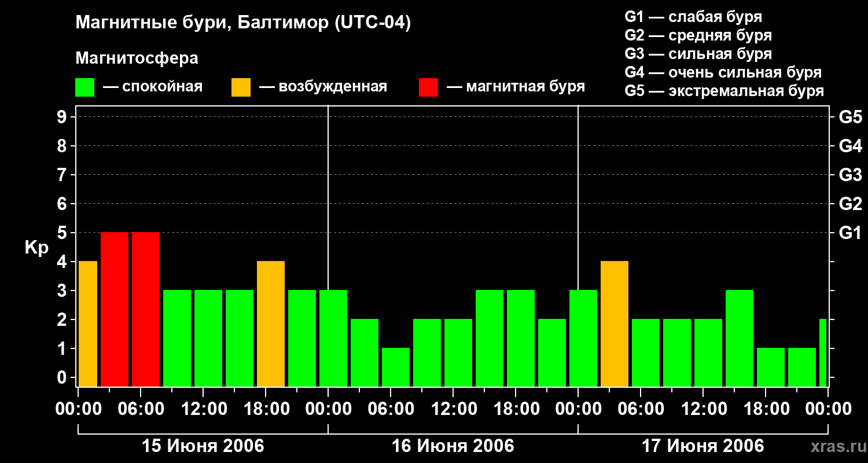Click the '18:00' time label for 17 Июня
868x463 pixels.
click(x=766, y=409)
